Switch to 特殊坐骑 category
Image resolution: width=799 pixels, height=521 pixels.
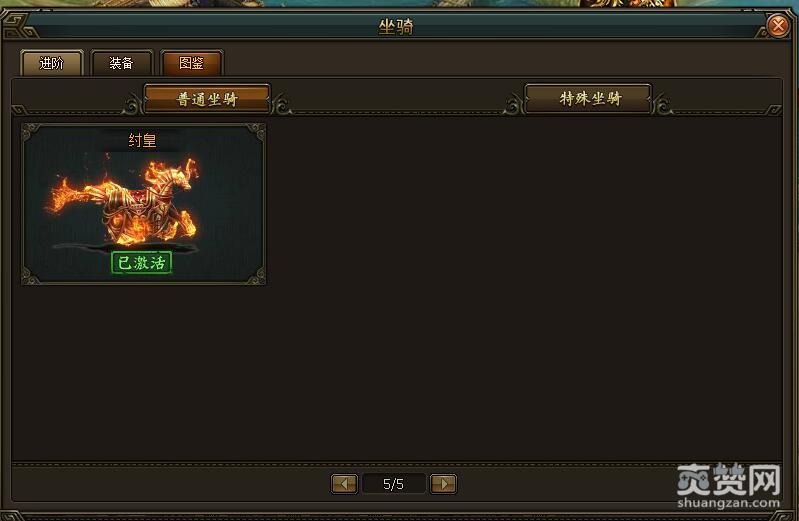[589, 98]
